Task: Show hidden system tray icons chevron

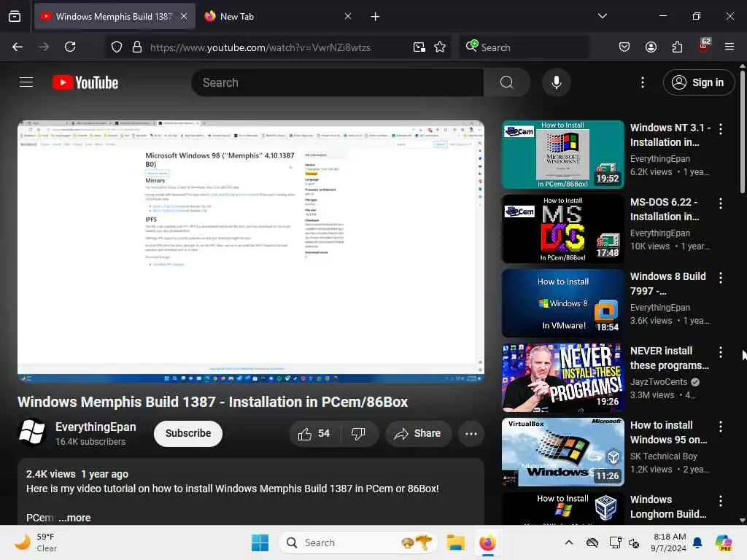Action: click(569, 542)
